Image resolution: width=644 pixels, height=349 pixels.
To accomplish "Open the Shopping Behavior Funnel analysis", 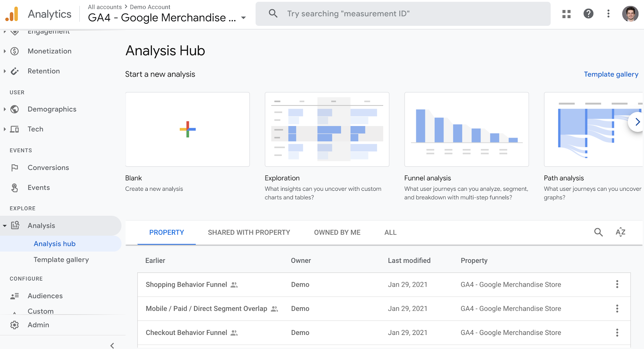I will pyautogui.click(x=186, y=285).
